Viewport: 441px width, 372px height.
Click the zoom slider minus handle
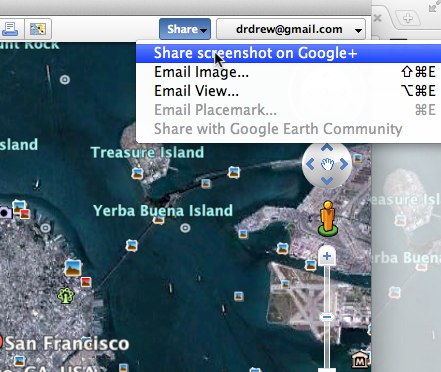327,317
